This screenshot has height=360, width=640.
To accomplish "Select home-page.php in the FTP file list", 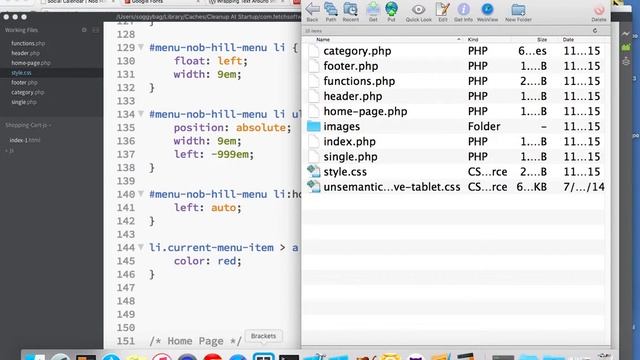I will [365, 111].
